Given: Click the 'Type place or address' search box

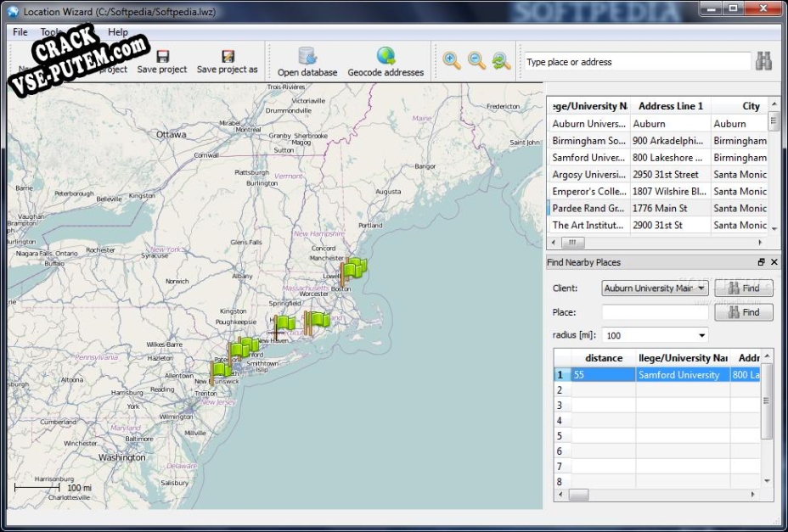Looking at the screenshot, I should 637,62.
